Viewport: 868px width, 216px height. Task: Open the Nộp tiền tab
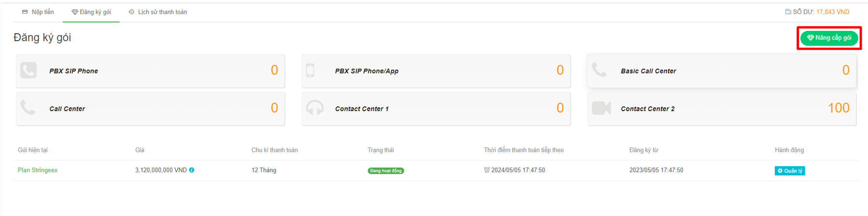click(38, 12)
